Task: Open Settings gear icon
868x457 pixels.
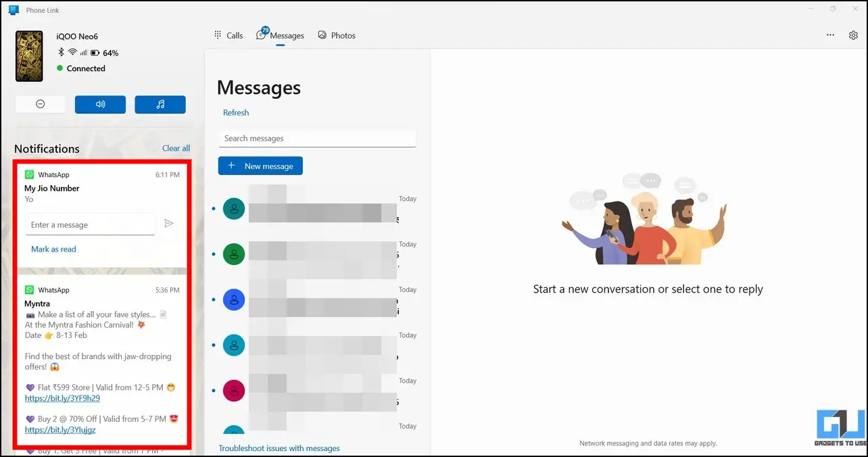Action: (853, 35)
